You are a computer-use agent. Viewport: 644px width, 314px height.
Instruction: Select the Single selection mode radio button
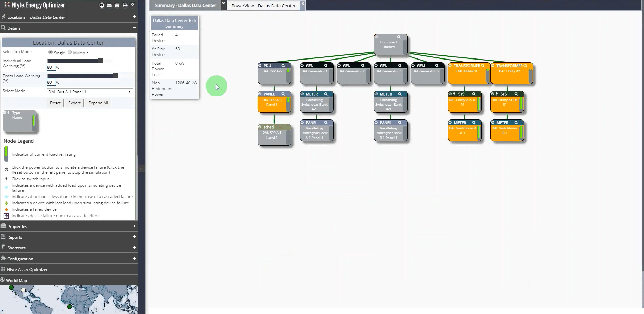coord(51,53)
